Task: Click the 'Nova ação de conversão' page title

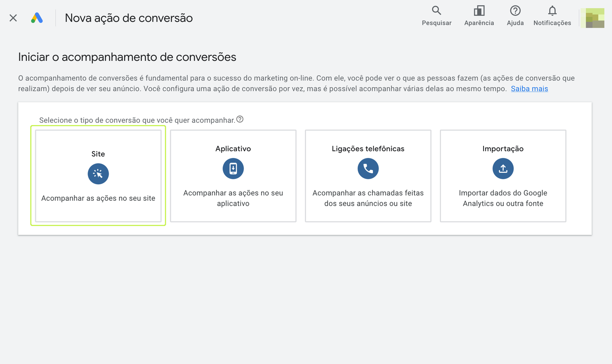Action: point(129,18)
